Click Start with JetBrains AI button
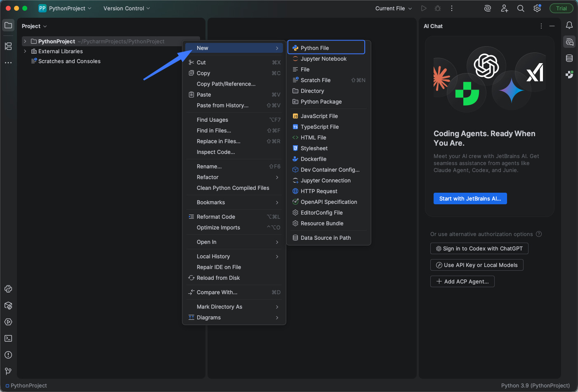 pos(470,198)
